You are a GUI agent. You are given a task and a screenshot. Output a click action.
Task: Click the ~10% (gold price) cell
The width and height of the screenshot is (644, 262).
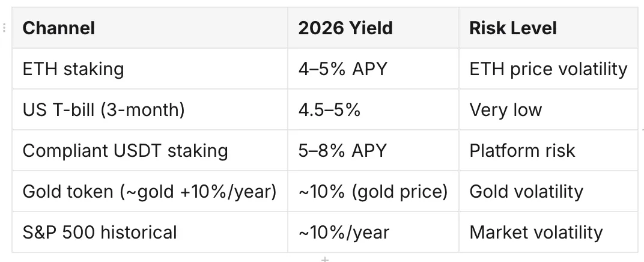373,191
